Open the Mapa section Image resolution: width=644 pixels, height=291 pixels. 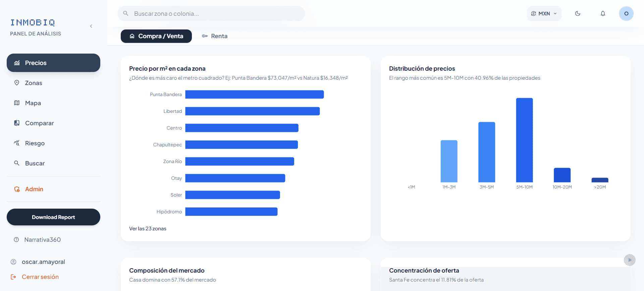coord(33,103)
